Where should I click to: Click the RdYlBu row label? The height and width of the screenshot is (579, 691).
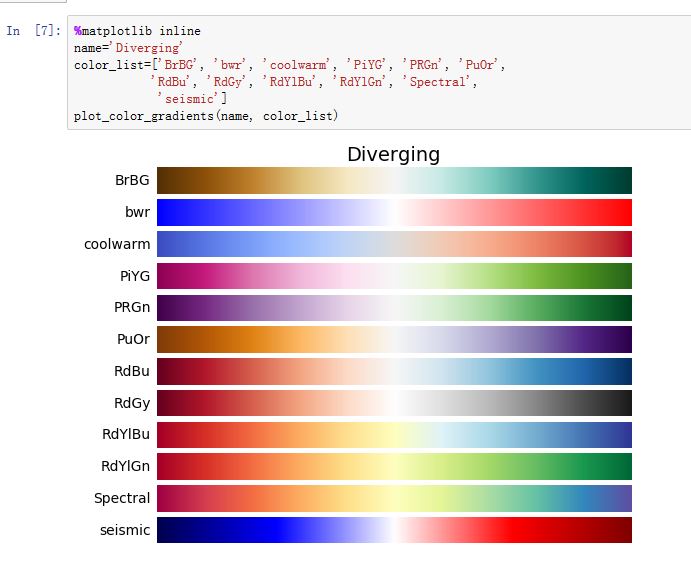pyautogui.click(x=126, y=434)
